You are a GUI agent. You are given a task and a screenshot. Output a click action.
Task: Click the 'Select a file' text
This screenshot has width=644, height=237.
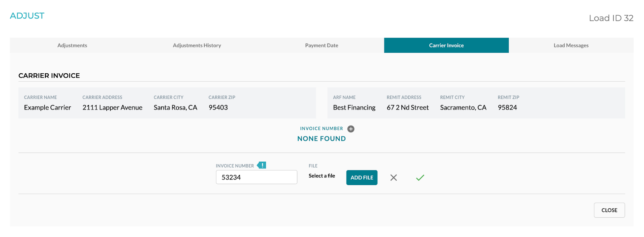tap(322, 176)
